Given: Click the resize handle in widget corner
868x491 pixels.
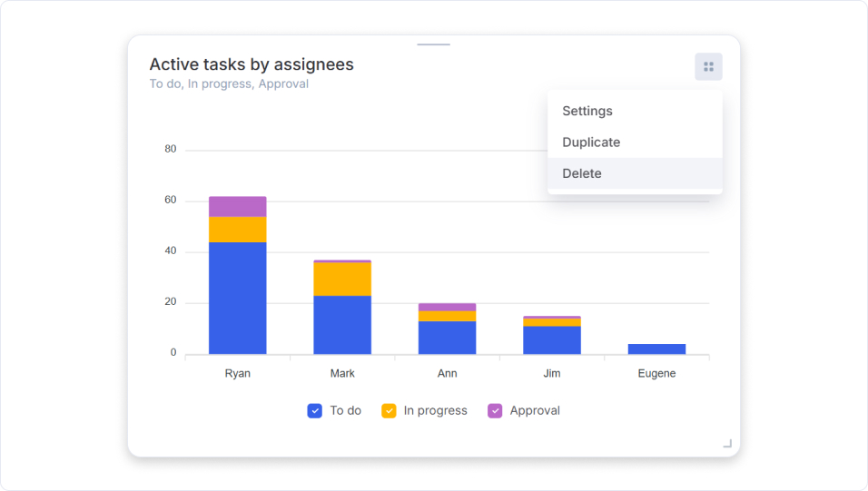Looking at the screenshot, I should 726,443.
